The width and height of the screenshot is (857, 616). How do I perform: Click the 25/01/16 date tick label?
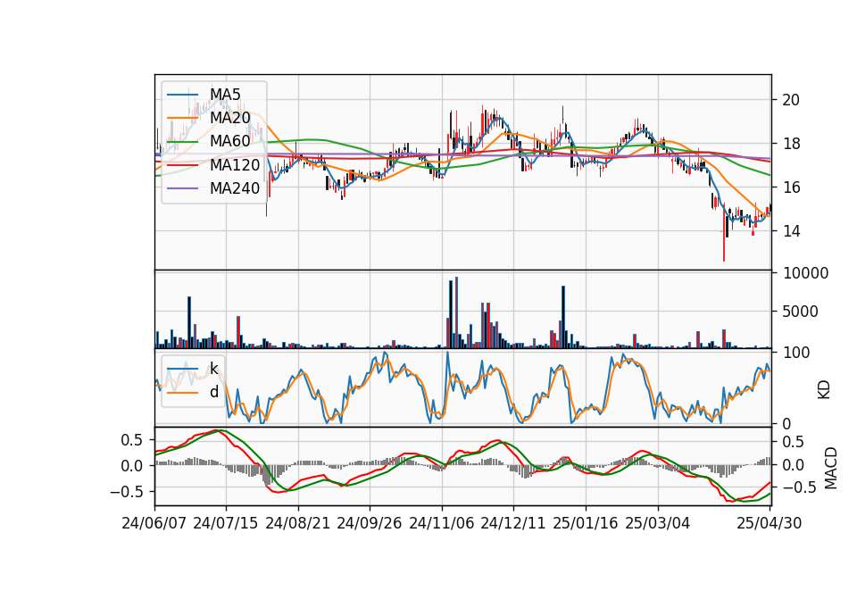pyautogui.click(x=586, y=523)
